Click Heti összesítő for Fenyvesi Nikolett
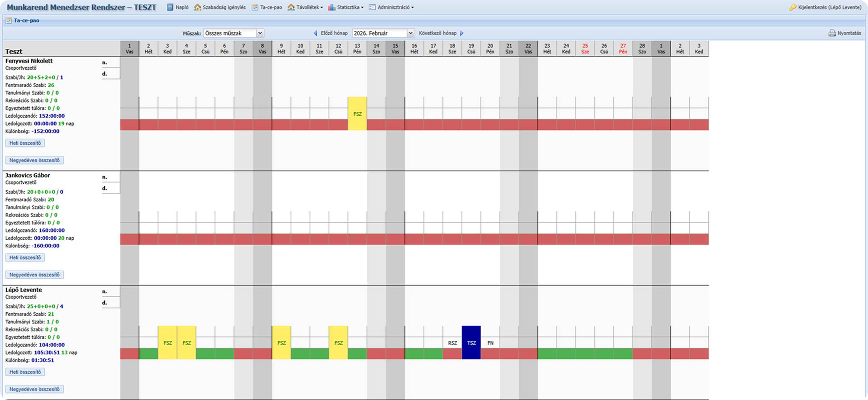 (25, 143)
